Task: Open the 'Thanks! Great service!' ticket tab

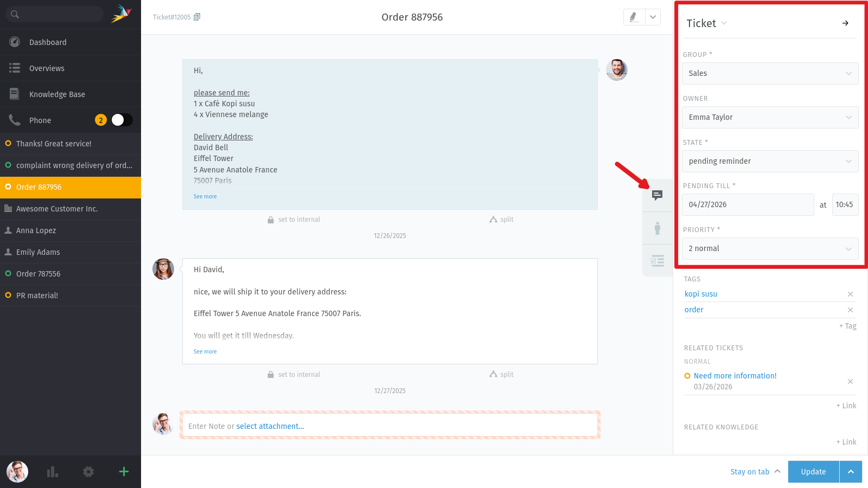Action: (71, 144)
